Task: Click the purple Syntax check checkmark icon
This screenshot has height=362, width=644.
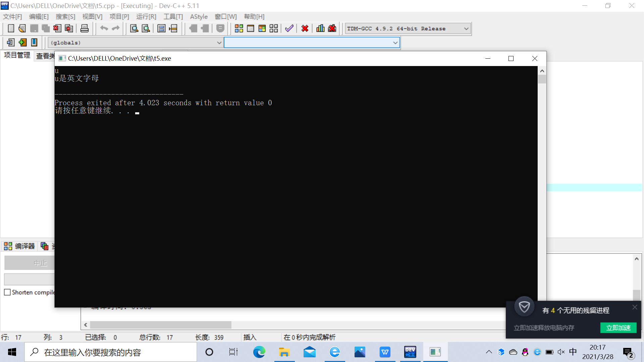Action: click(x=289, y=28)
